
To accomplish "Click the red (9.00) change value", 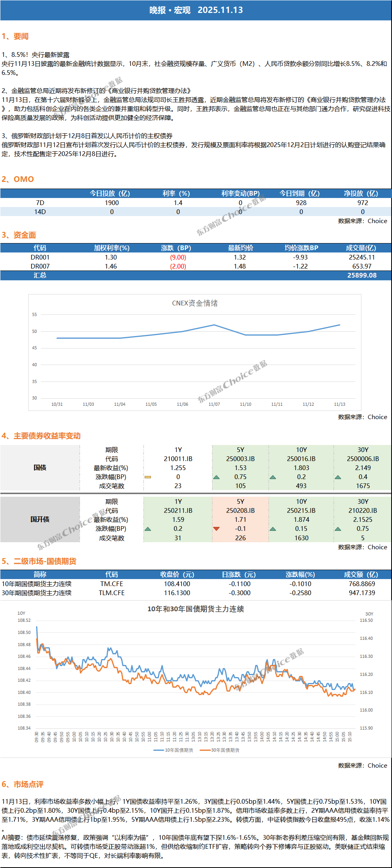I will [178, 257].
